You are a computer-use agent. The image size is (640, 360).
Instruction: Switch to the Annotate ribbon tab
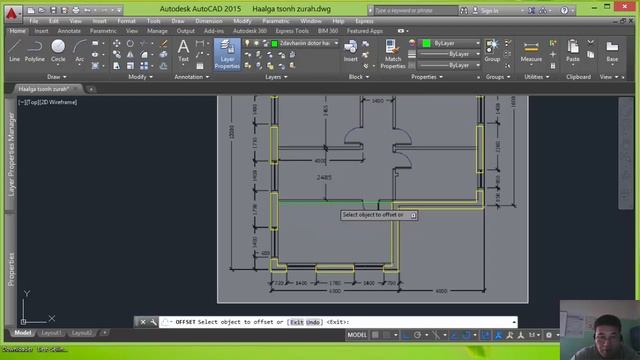[69, 31]
